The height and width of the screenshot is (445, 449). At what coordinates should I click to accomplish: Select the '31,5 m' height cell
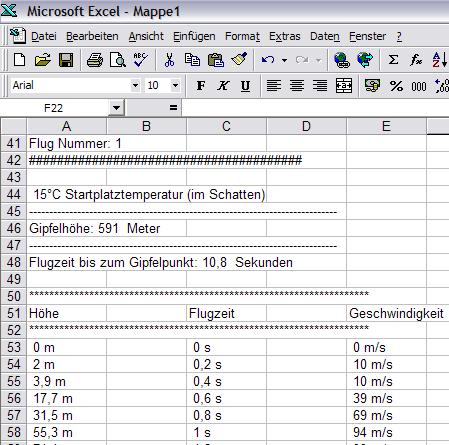(x=66, y=415)
